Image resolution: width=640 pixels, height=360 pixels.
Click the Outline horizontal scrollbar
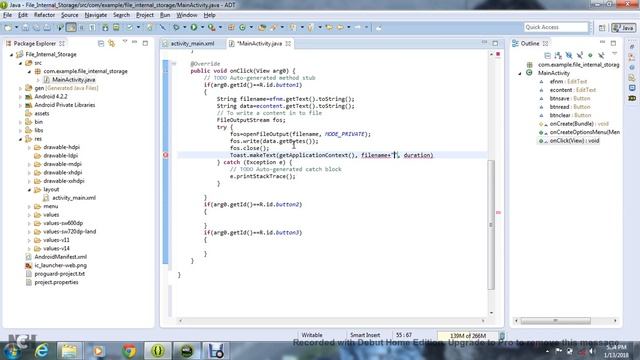click(x=555, y=321)
